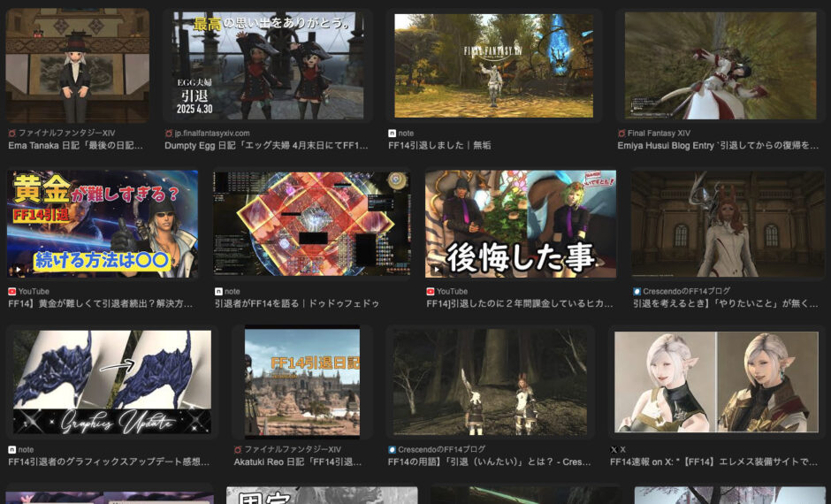Screen dimensions: 831x504
Task: Open the Graphics Update comparison thumbnail
Action: pyautogui.click(x=111, y=382)
